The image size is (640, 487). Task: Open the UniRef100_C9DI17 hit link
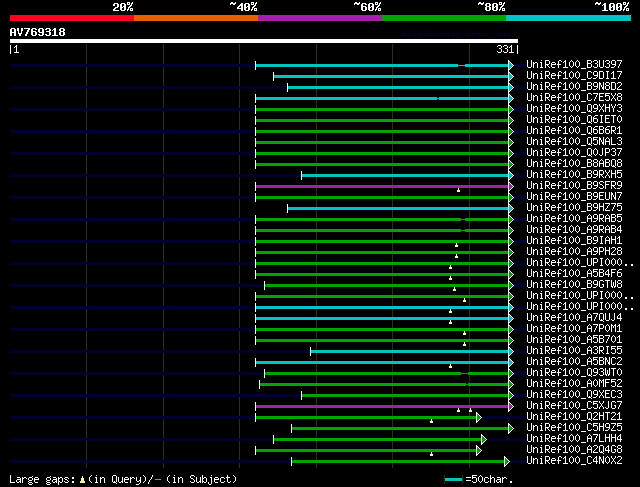click(573, 76)
